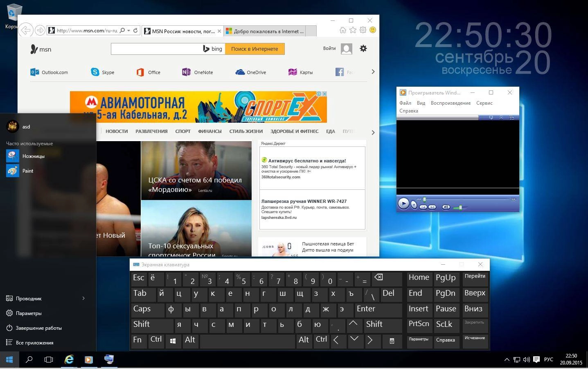This screenshot has width=588, height=369.
Task: Open OneNote from MSN services bar
Action: point(198,72)
